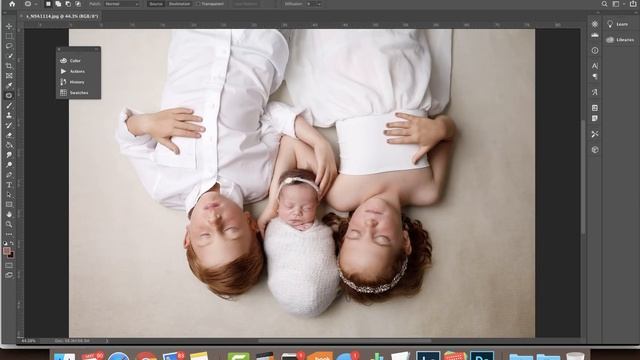
Task: Open the Patch mode Normal dropdown
Action: point(122,4)
